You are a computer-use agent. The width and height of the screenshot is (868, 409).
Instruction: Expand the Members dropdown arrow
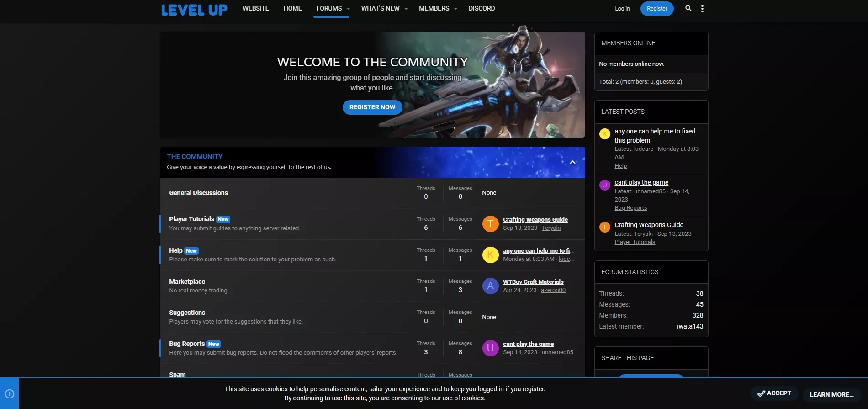[455, 9]
